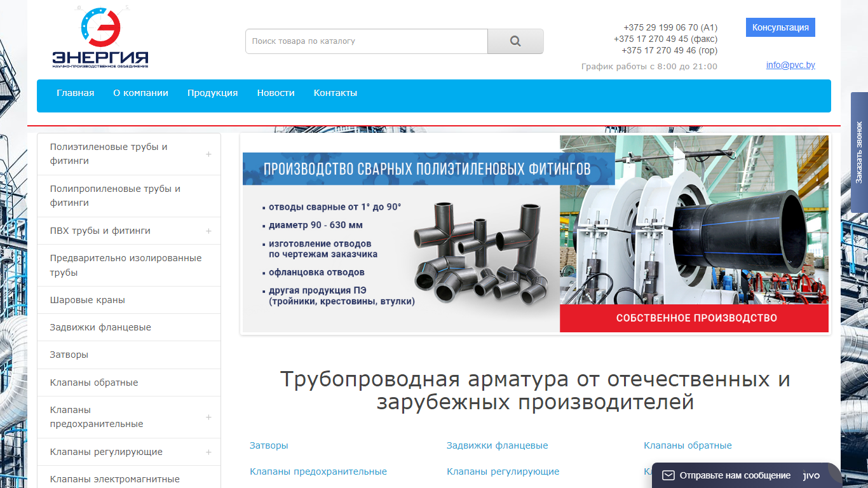Click the jivo logo in chat widget
This screenshot has width=868, height=488.
tap(811, 475)
